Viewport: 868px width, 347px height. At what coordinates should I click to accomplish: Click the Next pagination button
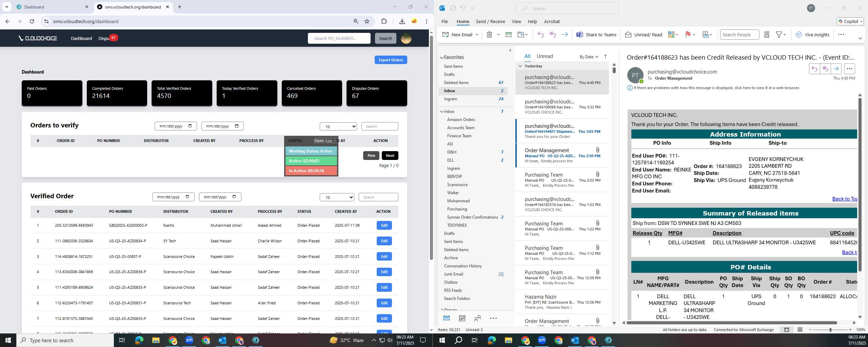390,156
